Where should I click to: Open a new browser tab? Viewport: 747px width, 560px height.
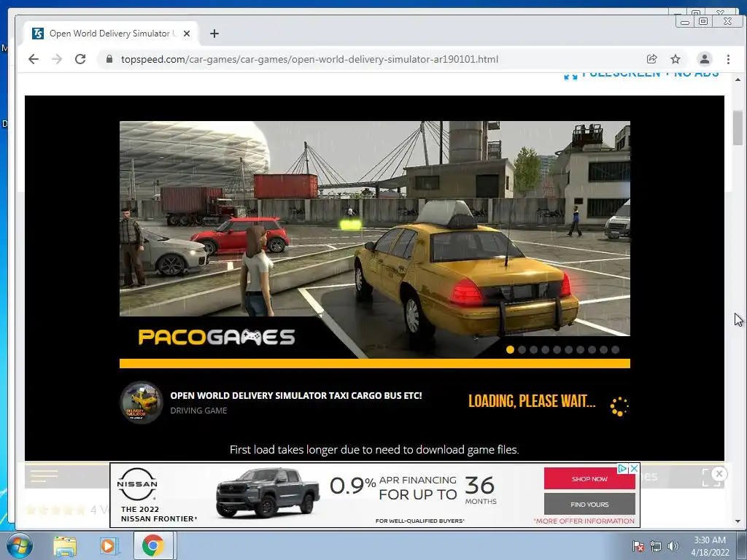tap(214, 34)
